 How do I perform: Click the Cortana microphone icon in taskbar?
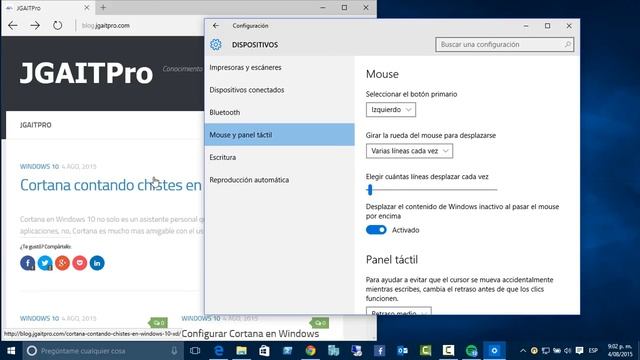coord(174,351)
